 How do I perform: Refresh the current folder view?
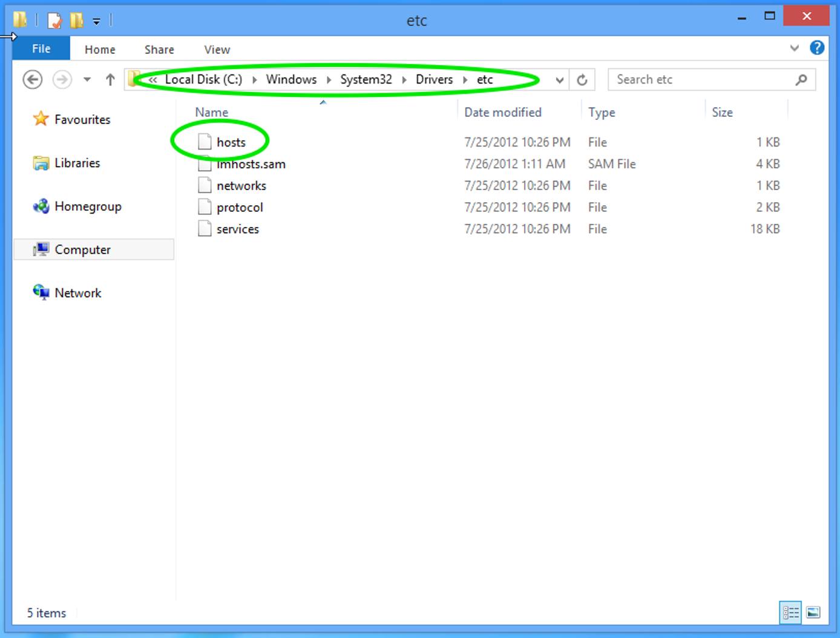[x=582, y=79]
